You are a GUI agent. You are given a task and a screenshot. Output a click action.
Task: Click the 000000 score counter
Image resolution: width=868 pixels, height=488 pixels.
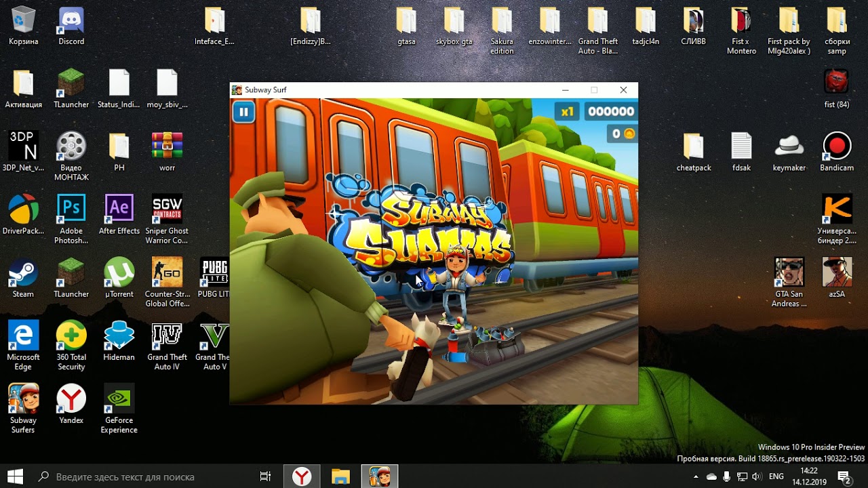point(610,112)
